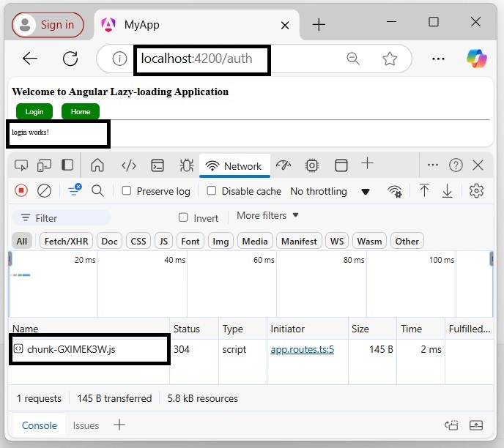Toggle the inspect element picker tool

click(21, 165)
